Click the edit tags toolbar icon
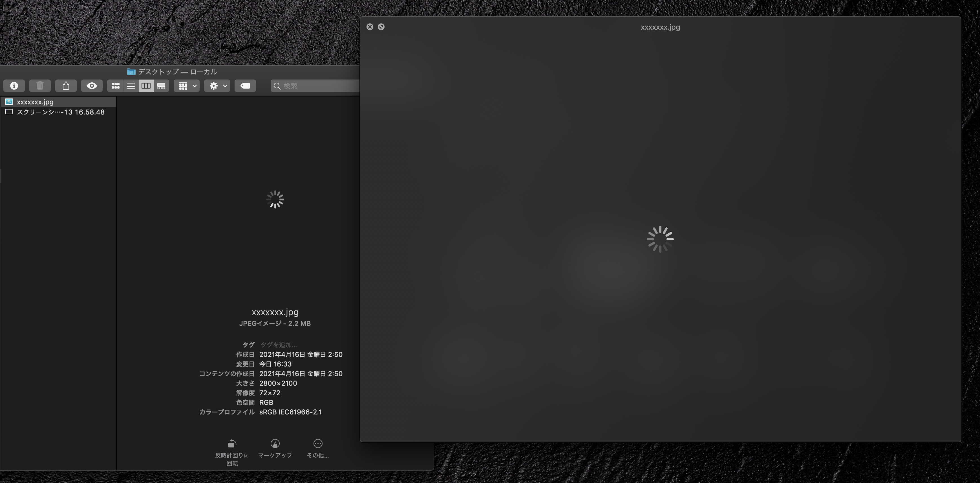980x483 pixels. (245, 86)
